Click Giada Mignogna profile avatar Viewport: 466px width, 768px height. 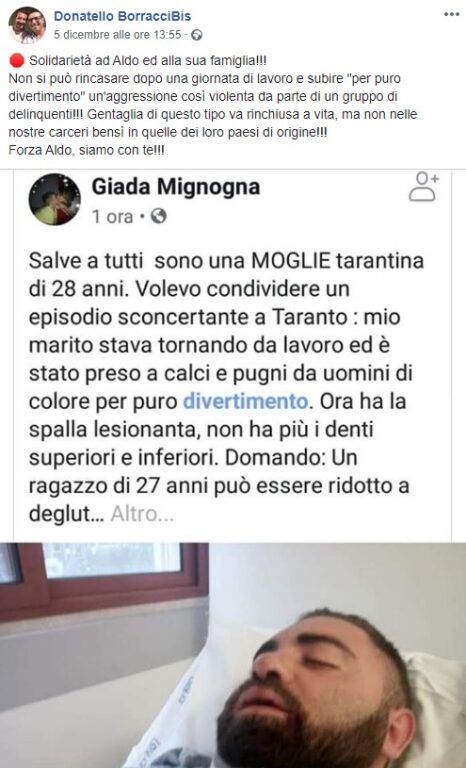click(x=54, y=199)
